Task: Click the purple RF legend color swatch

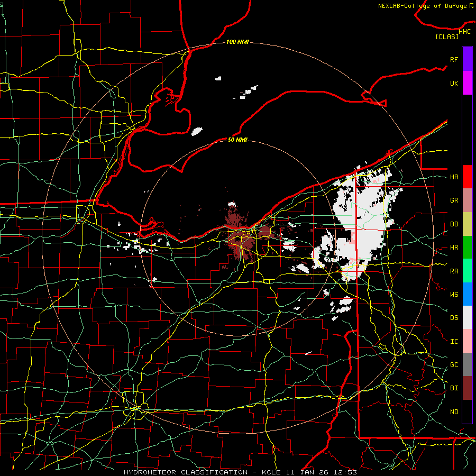Action: [467, 59]
